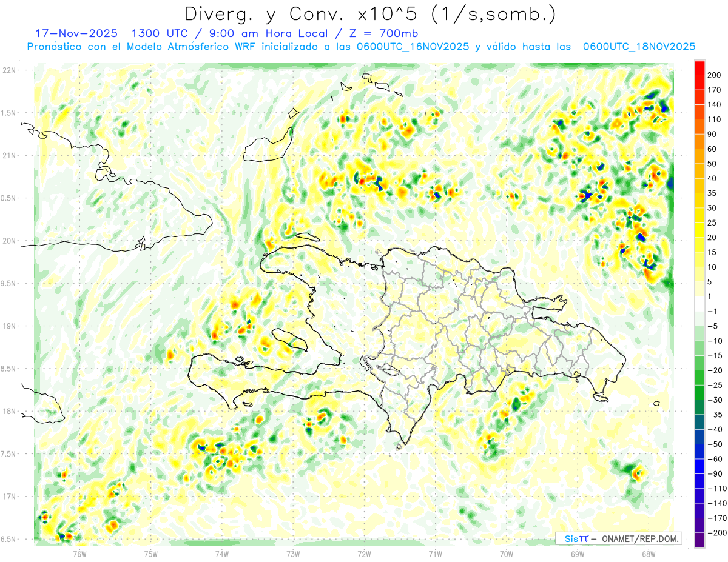The image size is (728, 562).
Task: Click the '170' color scale label
Action: click(x=714, y=90)
